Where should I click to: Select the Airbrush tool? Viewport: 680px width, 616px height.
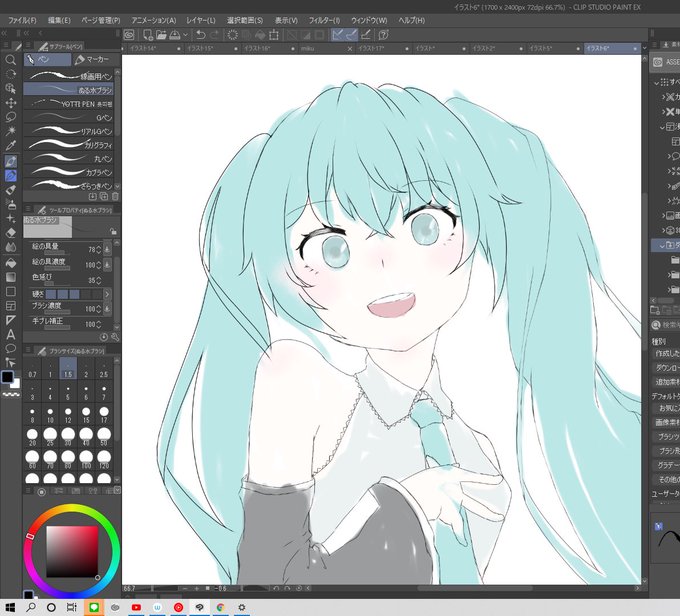click(x=11, y=204)
